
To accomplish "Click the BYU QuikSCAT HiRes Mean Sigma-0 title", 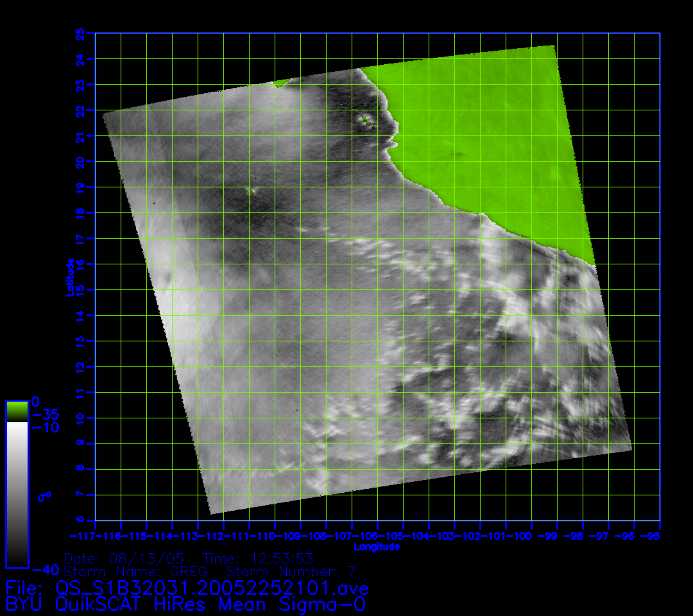I will 185,604.
